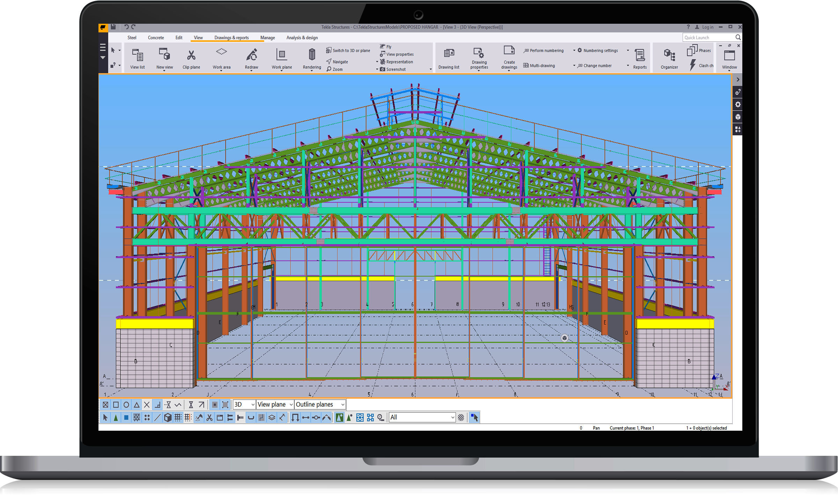Open the Organizer

click(669, 58)
